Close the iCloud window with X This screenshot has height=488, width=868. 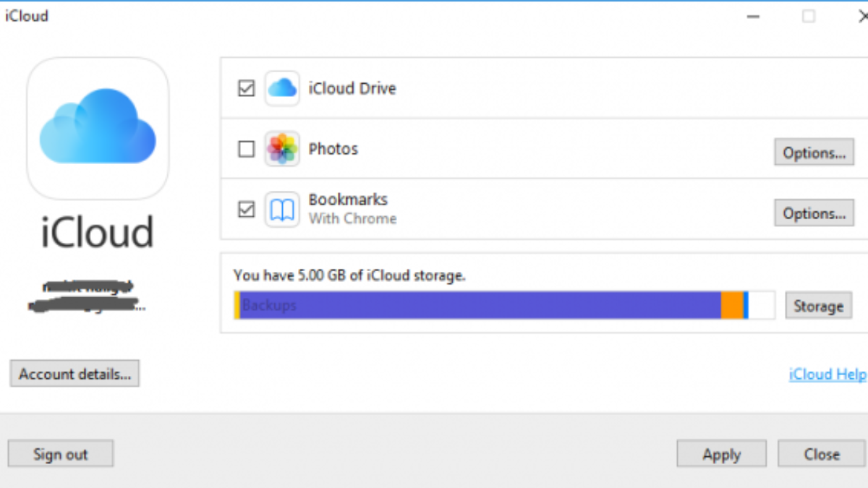[861, 16]
